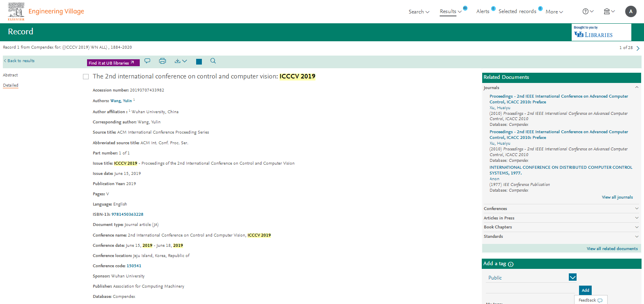The width and height of the screenshot is (644, 304).
Task: Click the Back to results link
Action: point(19,61)
